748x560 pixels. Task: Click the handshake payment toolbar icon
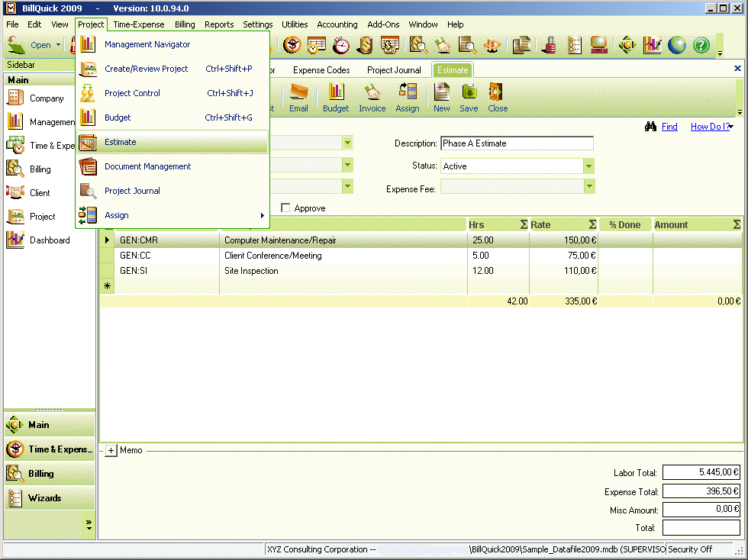click(x=443, y=45)
